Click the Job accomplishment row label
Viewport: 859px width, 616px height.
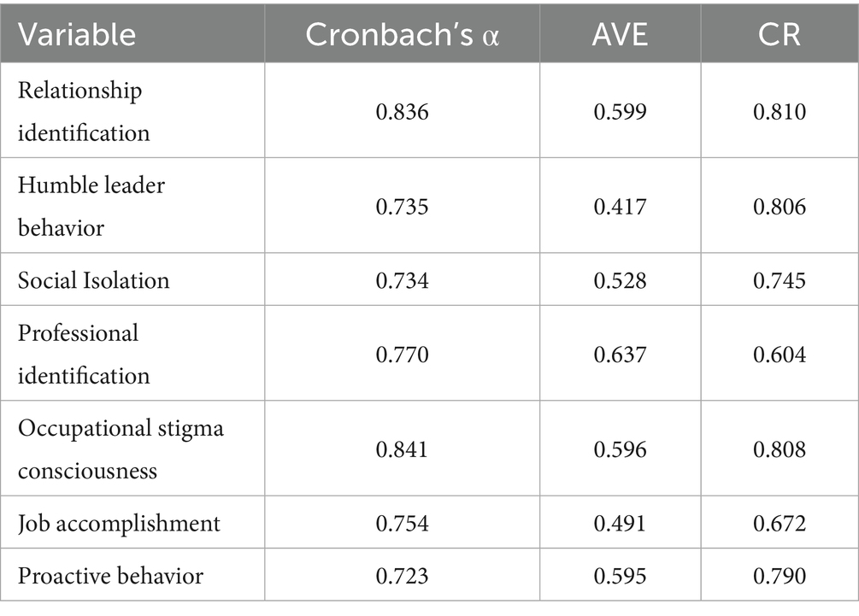point(119,523)
